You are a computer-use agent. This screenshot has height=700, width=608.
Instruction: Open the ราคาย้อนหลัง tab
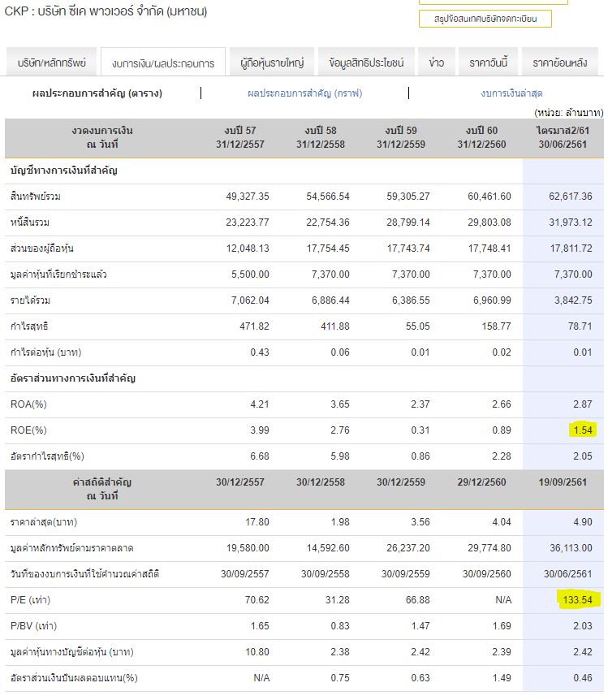pos(560,63)
